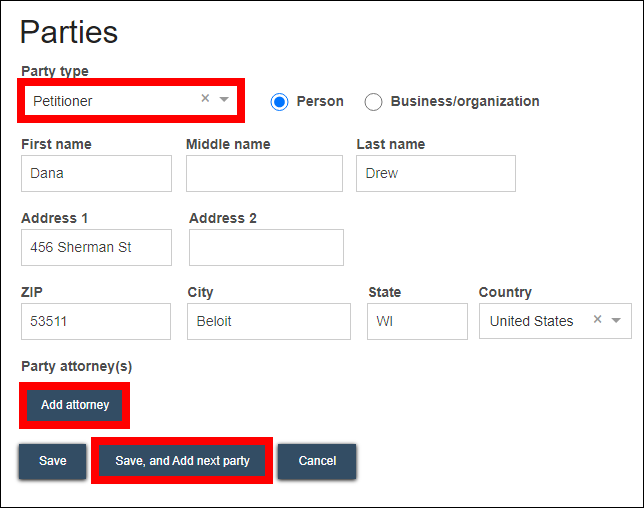Click the Petitioner party type field

click(110, 100)
